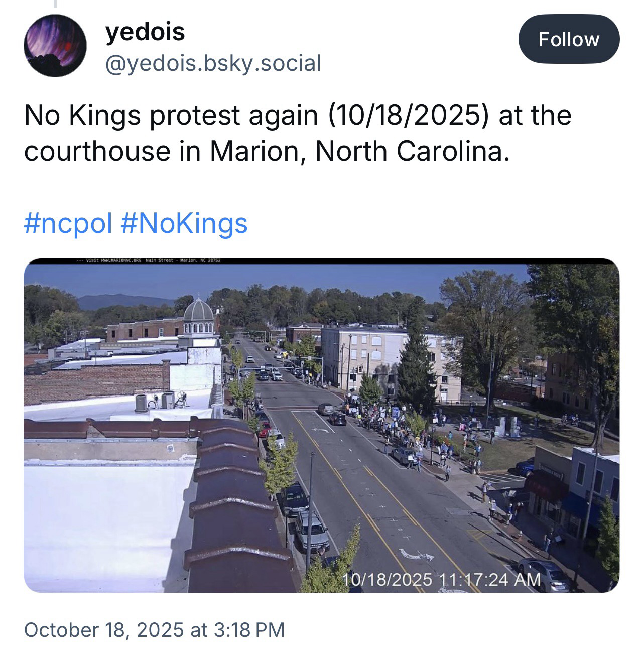Click the domed building in the photo

(199, 315)
